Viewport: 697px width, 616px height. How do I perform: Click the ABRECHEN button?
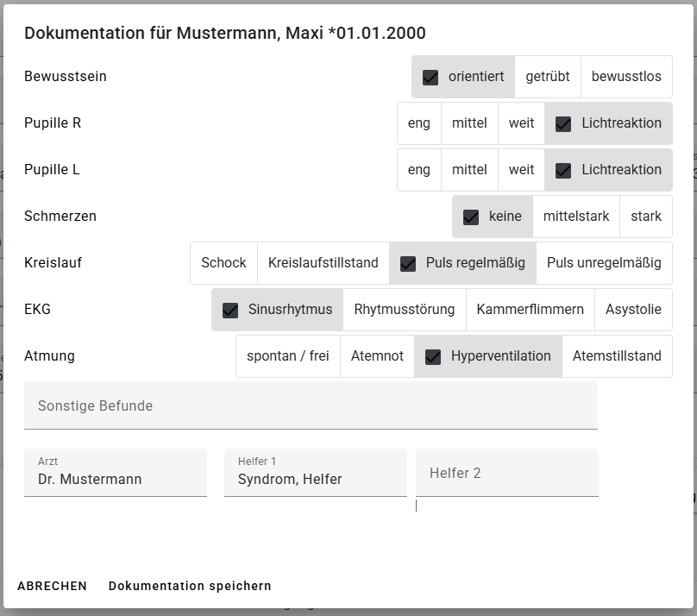click(x=53, y=586)
